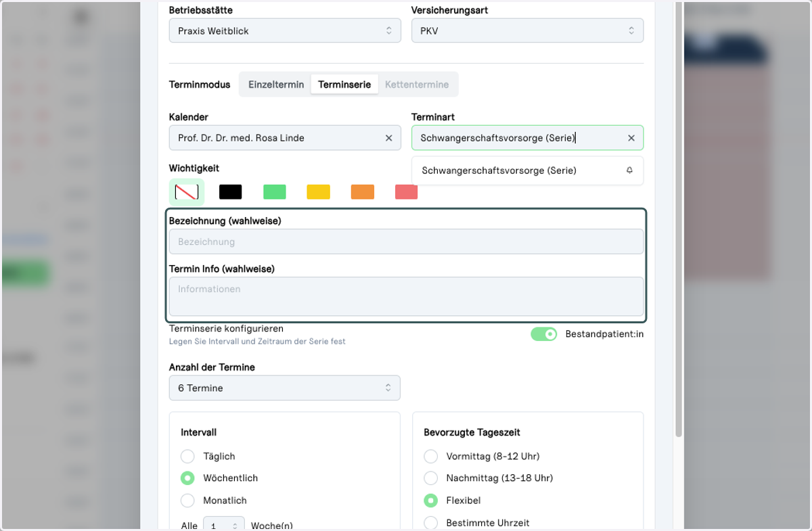812x531 pixels.
Task: Choose Bestimmte Uhrzeit option
Action: pos(430,523)
